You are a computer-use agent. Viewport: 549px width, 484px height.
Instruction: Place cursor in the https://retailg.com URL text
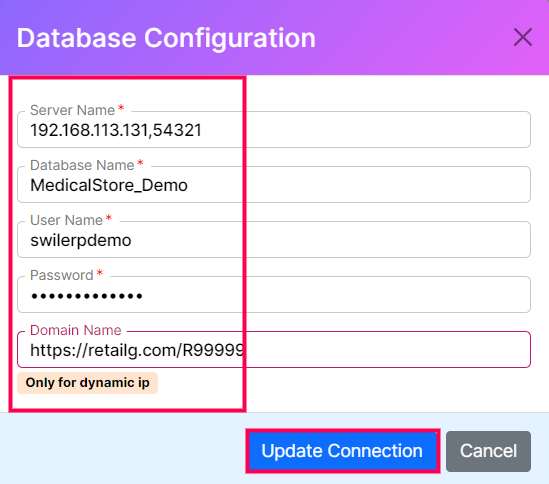pos(137,350)
